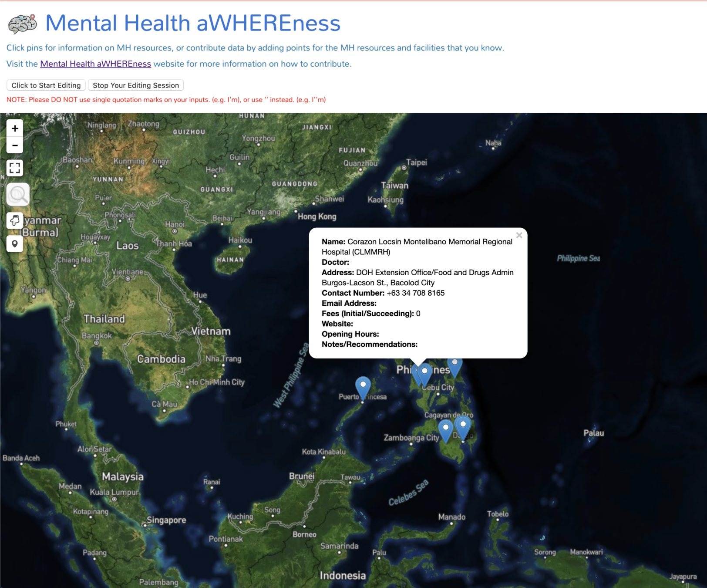
Task: Click the contact number +63 34 708 8165
Action: (415, 293)
